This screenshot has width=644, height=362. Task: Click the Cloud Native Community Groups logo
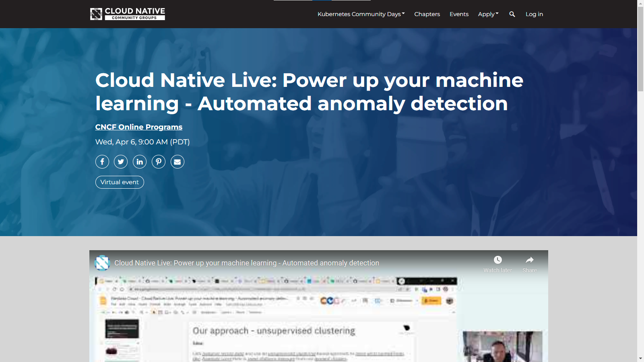pos(127,14)
